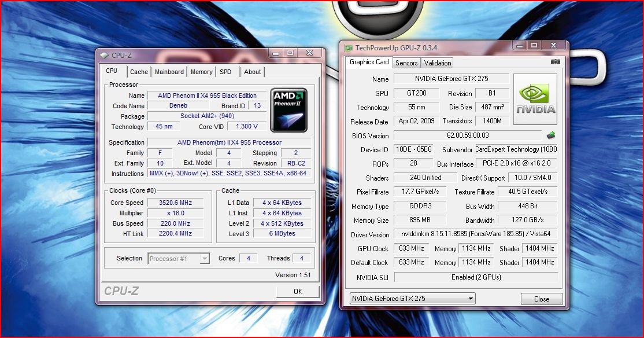Click the Texture Fillrate 40.5 GTexel/s value
This screenshot has width=644, height=338.
point(527,192)
